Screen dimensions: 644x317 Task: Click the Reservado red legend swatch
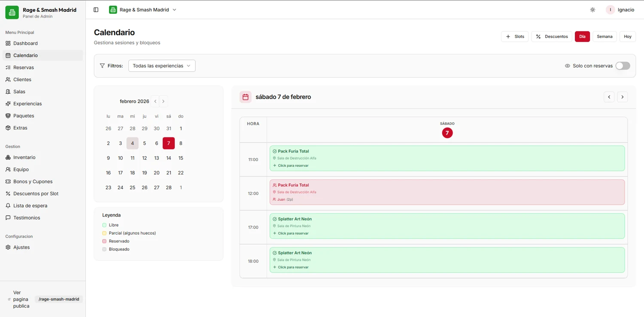(x=104, y=241)
